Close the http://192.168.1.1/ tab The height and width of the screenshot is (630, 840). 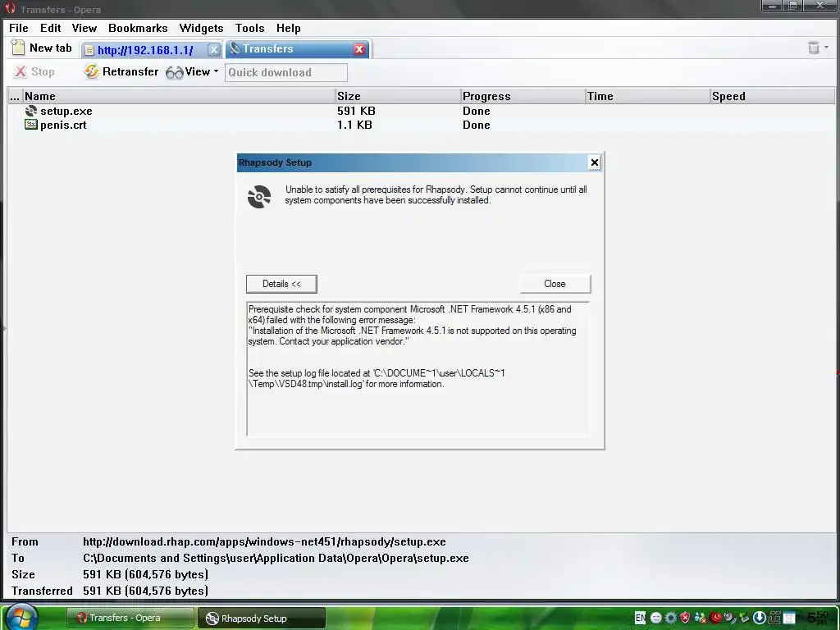click(x=214, y=50)
